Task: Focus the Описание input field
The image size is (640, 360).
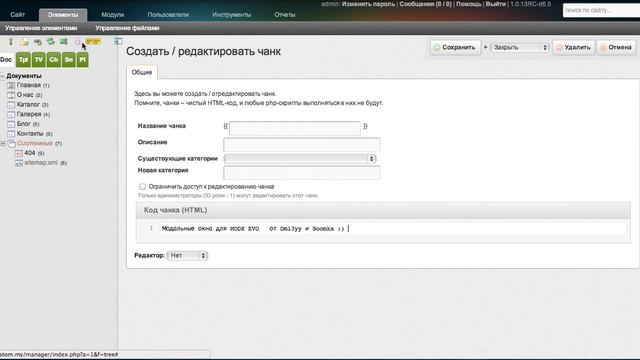Action: 302,144
